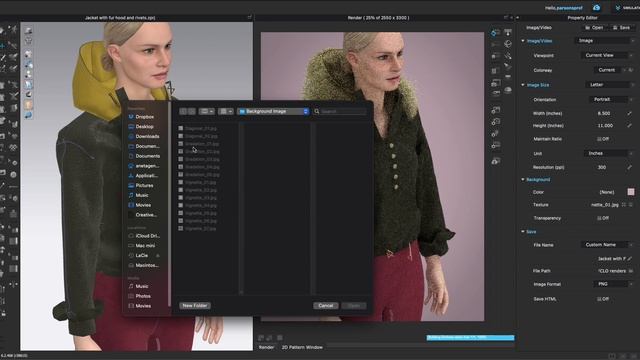The height and width of the screenshot is (360, 640).
Task: Click the Width 8.500 value field
Action: click(604, 113)
